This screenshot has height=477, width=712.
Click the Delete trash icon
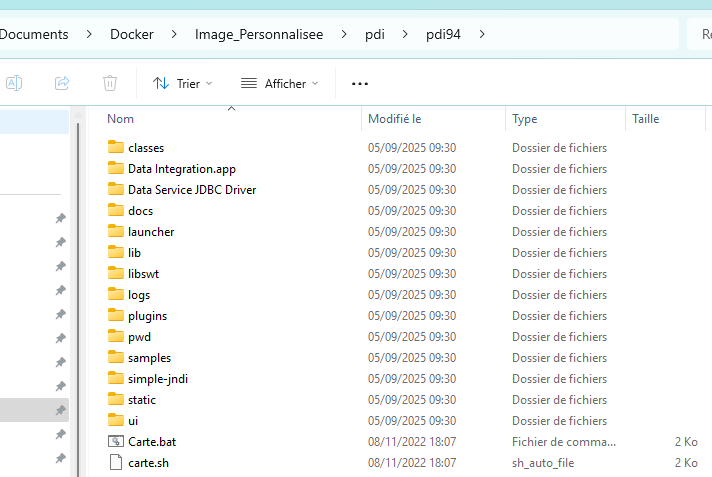point(110,83)
